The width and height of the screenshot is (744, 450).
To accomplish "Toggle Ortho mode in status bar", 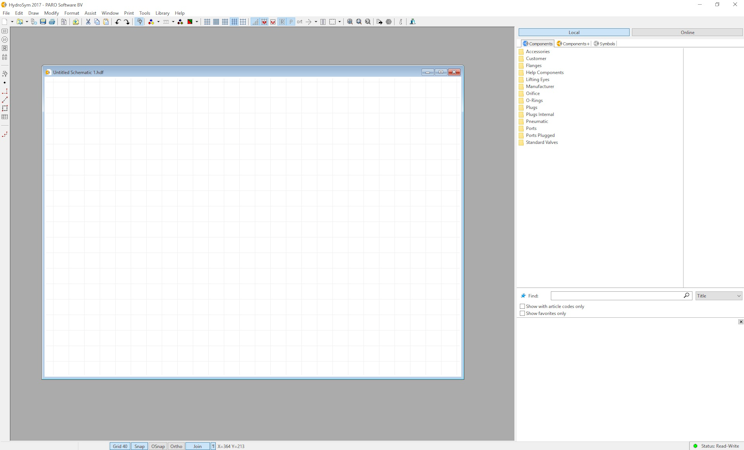I will [x=176, y=446].
